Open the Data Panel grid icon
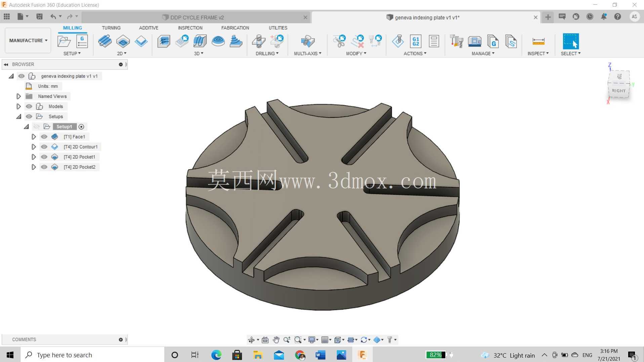 click(7, 16)
